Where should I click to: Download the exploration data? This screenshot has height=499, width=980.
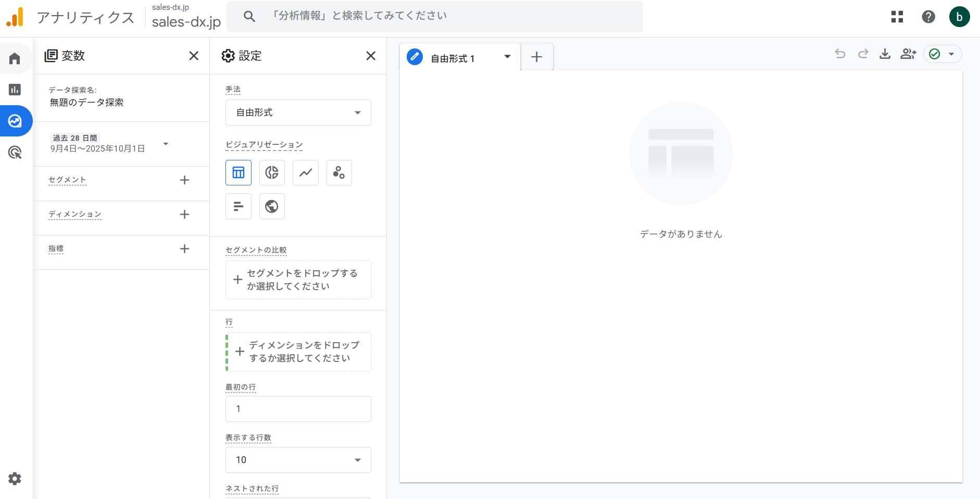pyautogui.click(x=885, y=54)
